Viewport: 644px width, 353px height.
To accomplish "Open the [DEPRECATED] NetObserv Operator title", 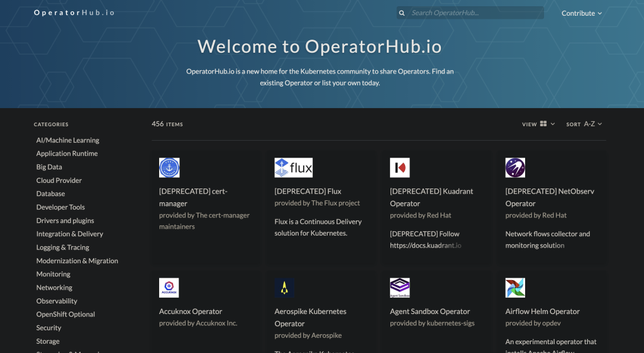I will (x=550, y=197).
